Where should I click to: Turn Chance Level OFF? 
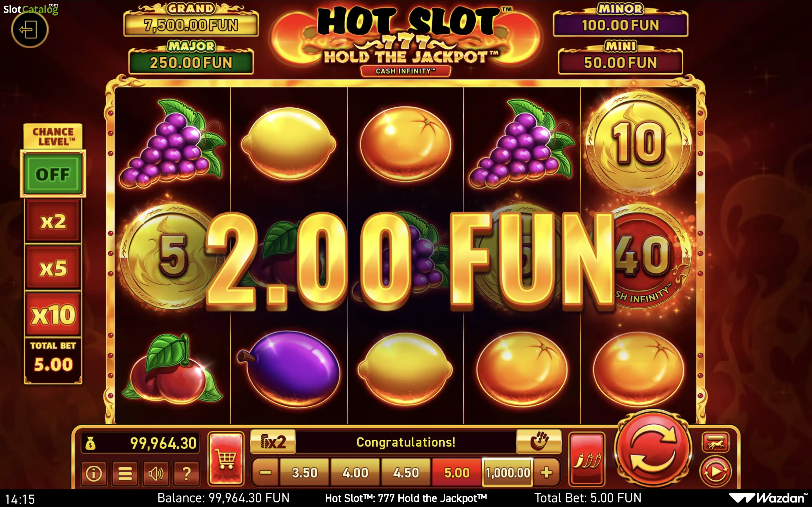(53, 174)
